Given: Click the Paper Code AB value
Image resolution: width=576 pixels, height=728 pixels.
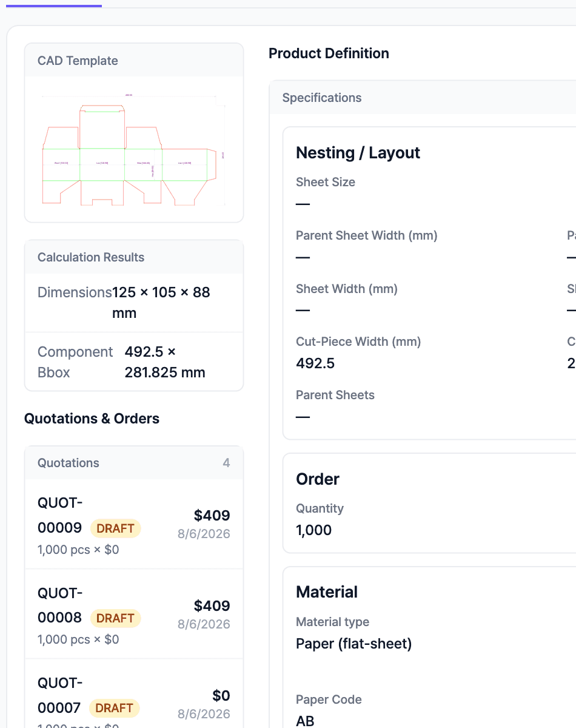Looking at the screenshot, I should (x=305, y=721).
